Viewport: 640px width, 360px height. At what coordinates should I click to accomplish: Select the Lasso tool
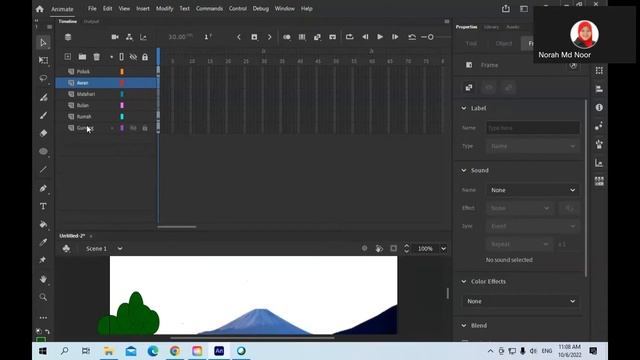point(43,78)
